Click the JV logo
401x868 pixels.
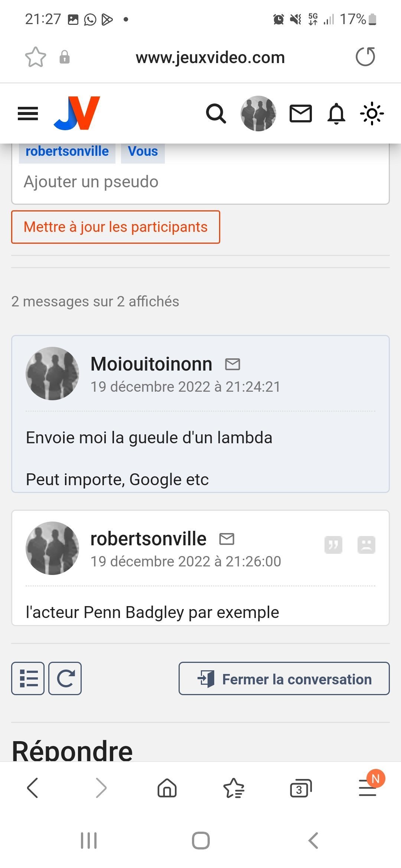click(77, 113)
